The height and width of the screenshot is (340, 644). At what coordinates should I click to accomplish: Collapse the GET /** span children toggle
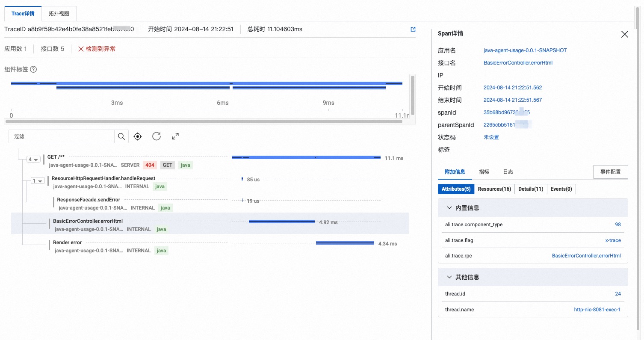(33, 160)
